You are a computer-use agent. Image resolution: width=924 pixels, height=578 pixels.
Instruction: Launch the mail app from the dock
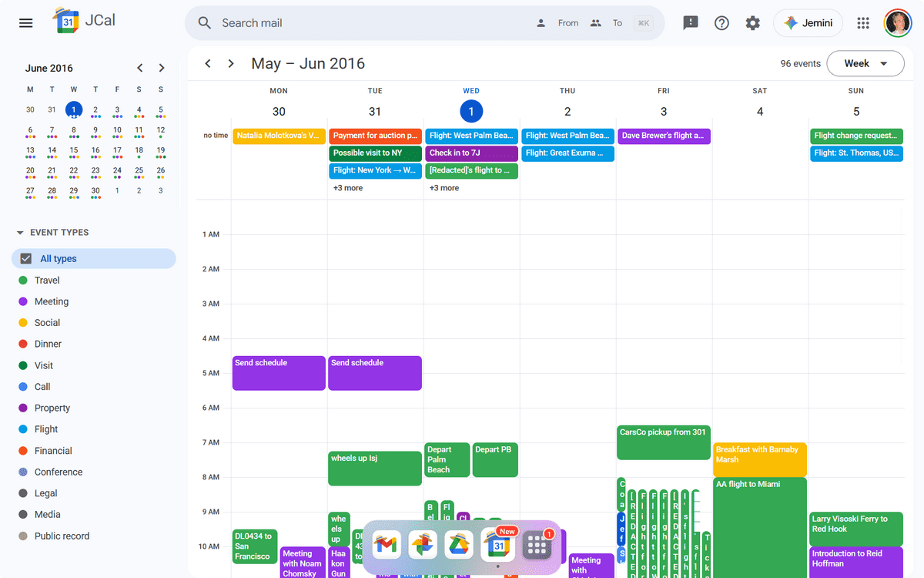[386, 546]
